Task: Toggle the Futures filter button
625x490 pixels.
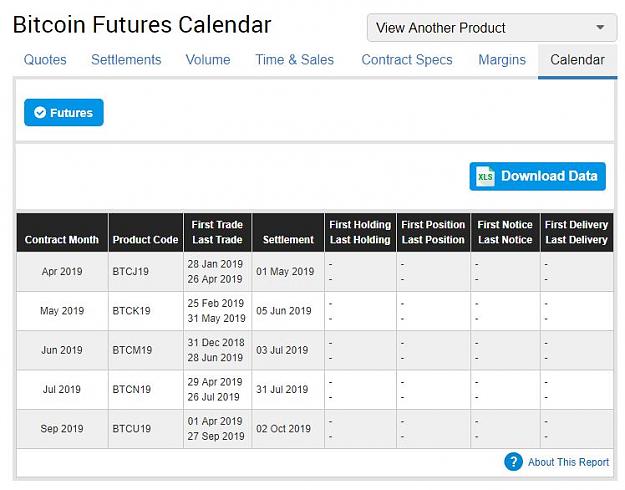Action: [64, 112]
